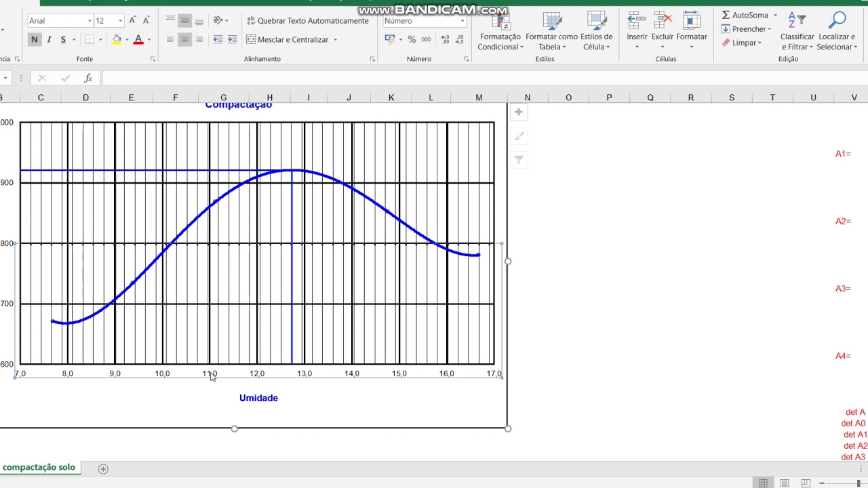
Task: Open Alinhamento dialog launcher
Action: [372, 59]
